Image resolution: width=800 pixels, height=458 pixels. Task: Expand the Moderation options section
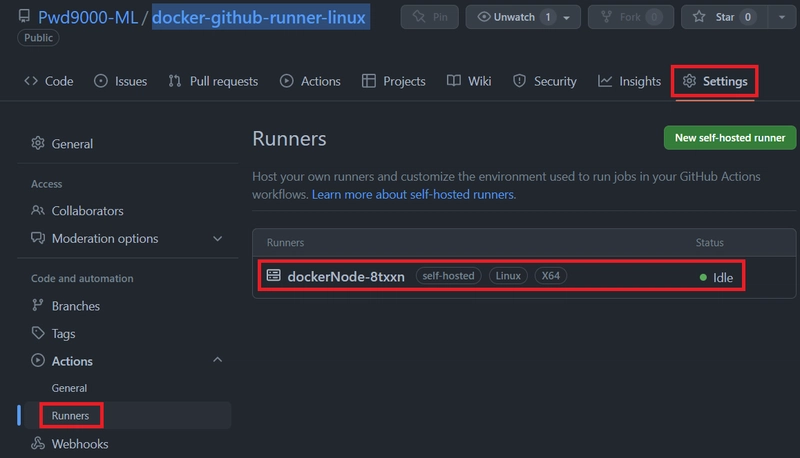[x=218, y=239]
